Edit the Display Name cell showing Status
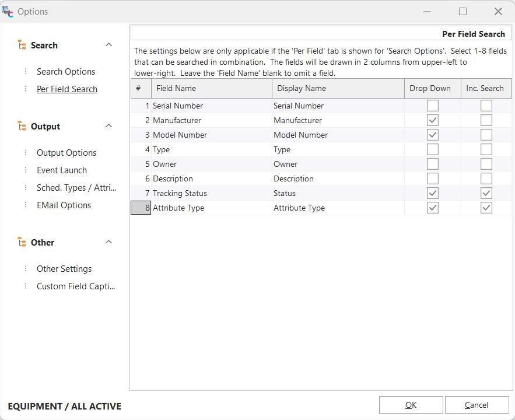Screen dimensions: 515x420 pos(337,193)
